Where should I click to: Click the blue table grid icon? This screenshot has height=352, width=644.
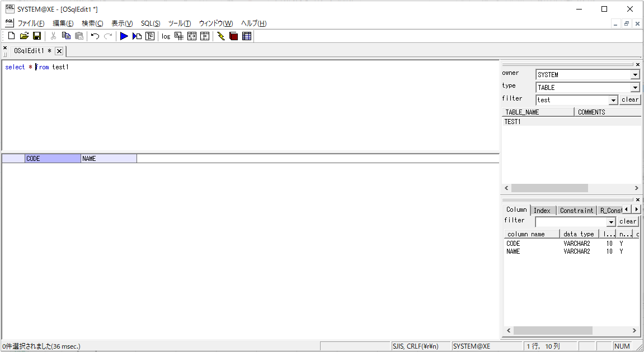[247, 36]
